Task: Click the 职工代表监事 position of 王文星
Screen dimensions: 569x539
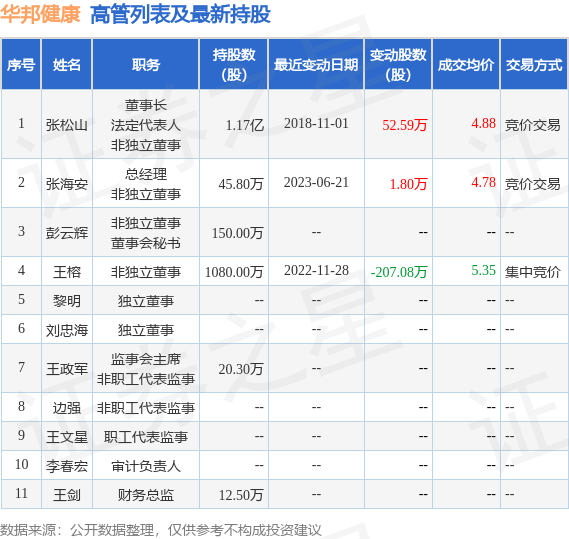Action: pos(146,437)
